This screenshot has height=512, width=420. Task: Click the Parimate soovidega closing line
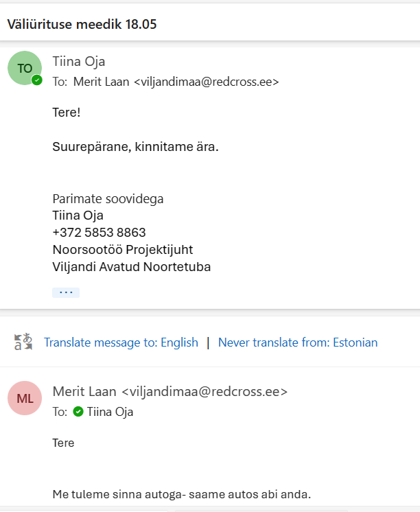108,199
